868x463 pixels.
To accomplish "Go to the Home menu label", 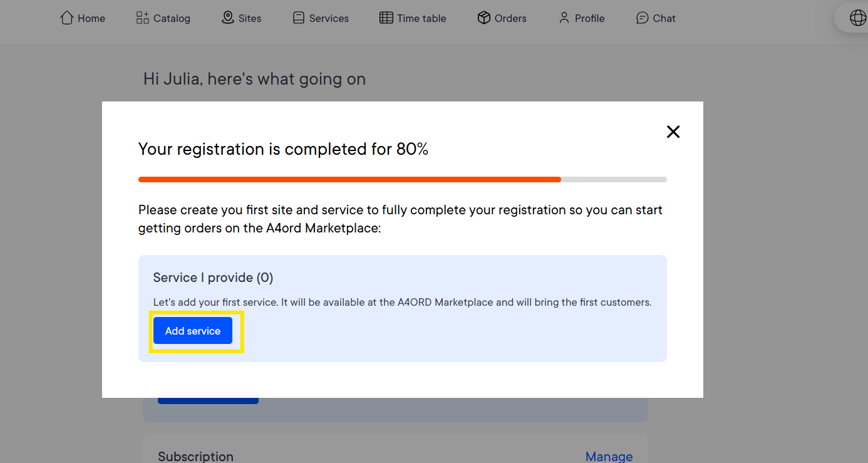I will 91,18.
